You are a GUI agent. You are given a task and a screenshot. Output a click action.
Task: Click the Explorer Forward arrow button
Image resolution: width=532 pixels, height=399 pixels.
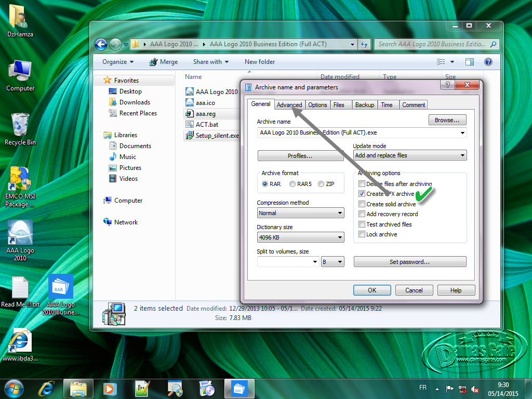115,45
